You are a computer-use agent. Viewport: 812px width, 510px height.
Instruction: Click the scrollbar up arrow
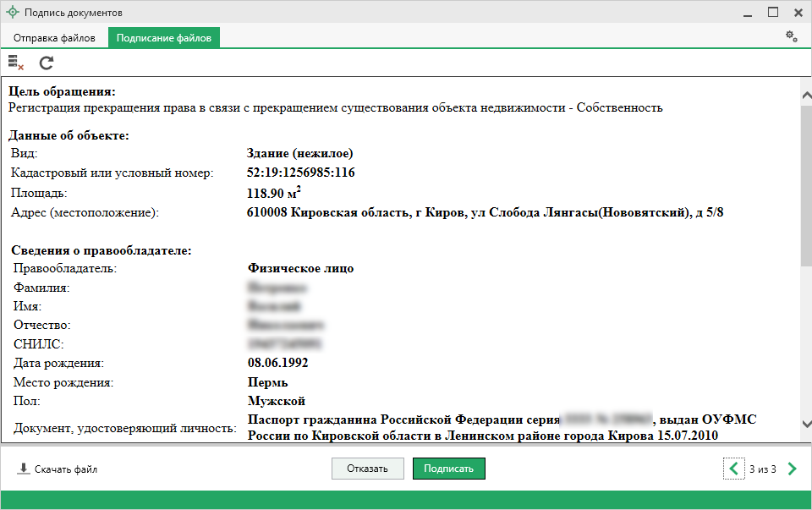tap(806, 94)
